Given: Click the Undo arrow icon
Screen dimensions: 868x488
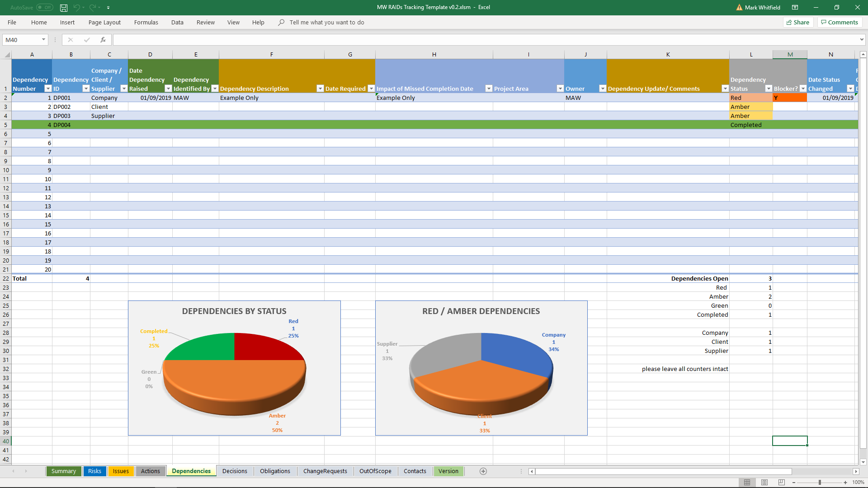Looking at the screenshot, I should coord(76,8).
